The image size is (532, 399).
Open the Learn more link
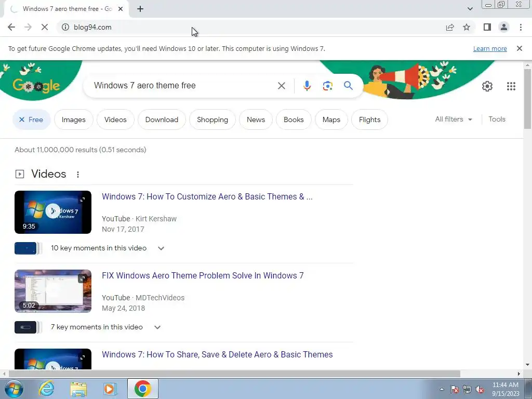490,48
